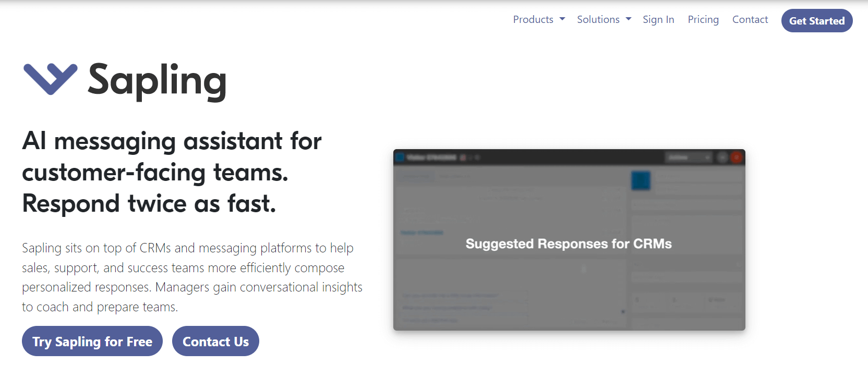Click the Sapling checkmark logo icon
Viewport: 868px width, 377px height.
51,79
